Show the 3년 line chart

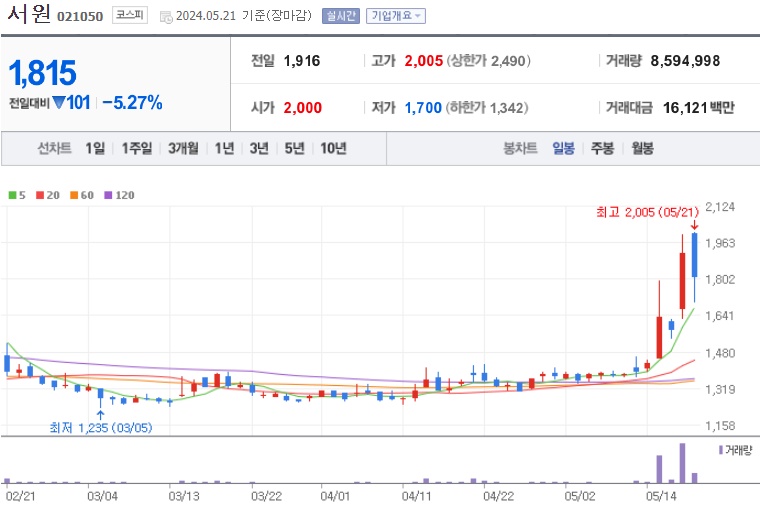(259, 148)
